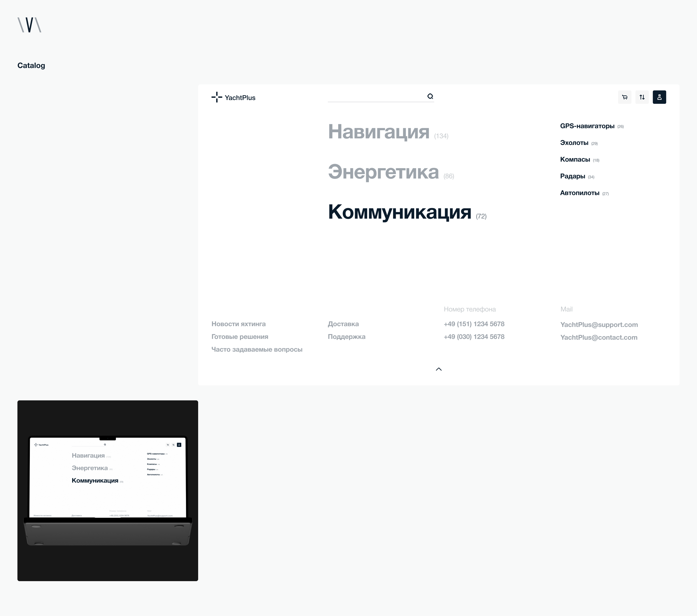Screen dimensions: 697x616
Task: Click the Доставка footer link
Action: [x=343, y=324]
